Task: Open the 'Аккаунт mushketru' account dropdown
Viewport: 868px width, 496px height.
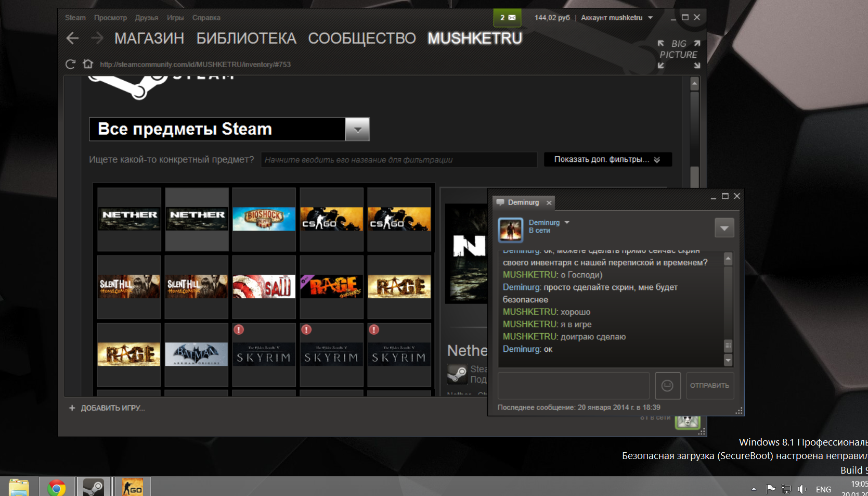Action: 617,18
